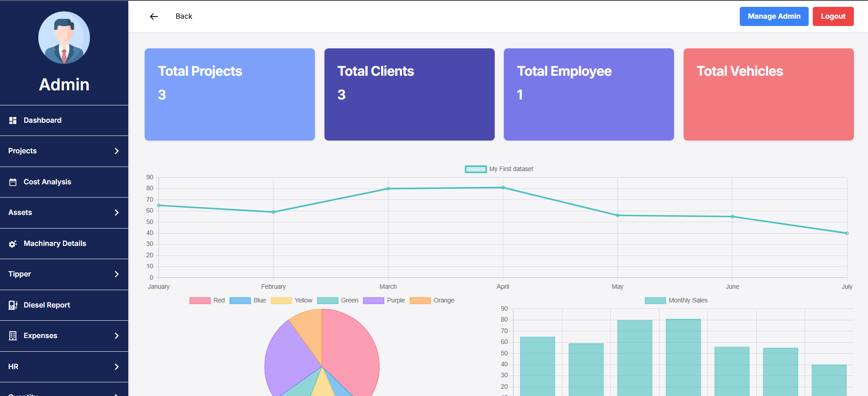The image size is (868, 396).
Task: Click the March point on line chart
Action: [388, 188]
